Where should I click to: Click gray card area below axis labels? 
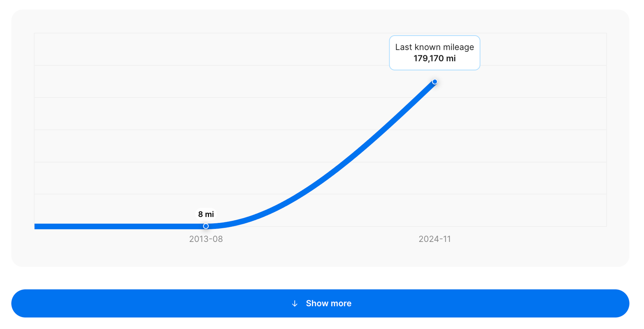(x=320, y=255)
